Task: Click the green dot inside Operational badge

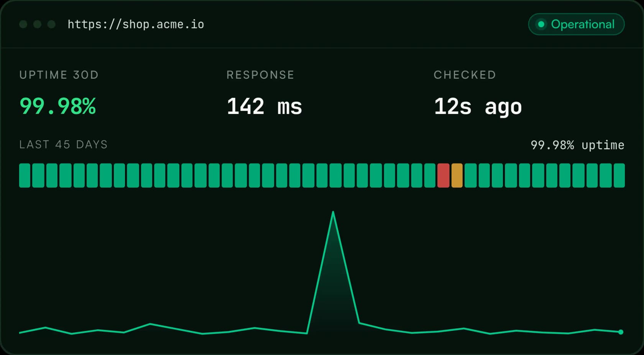Action: coord(541,24)
